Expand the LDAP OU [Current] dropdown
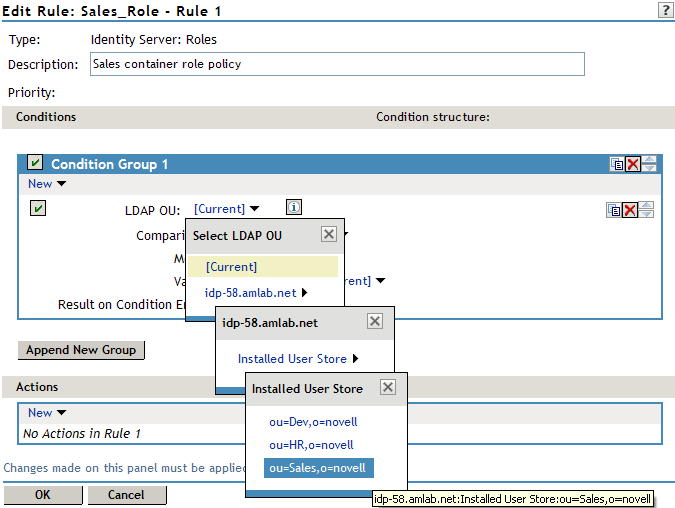This screenshot has width=675, height=508. pyautogui.click(x=226, y=209)
